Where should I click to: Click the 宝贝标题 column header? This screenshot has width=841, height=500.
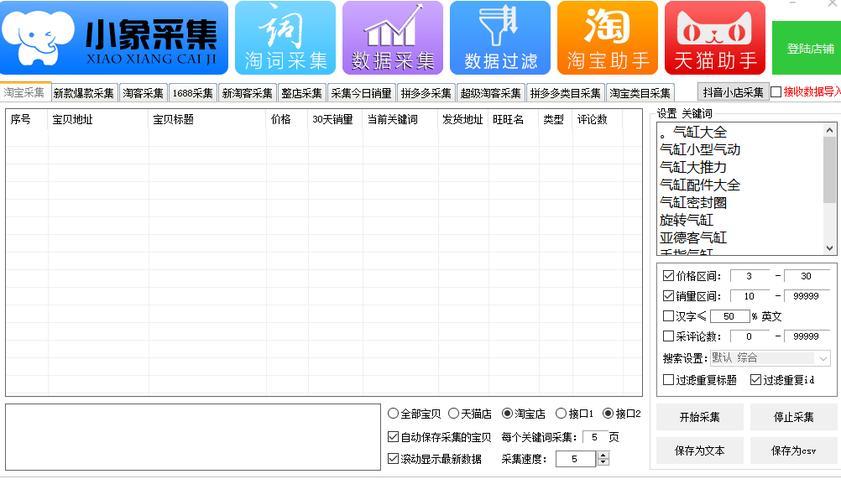[x=207, y=119]
